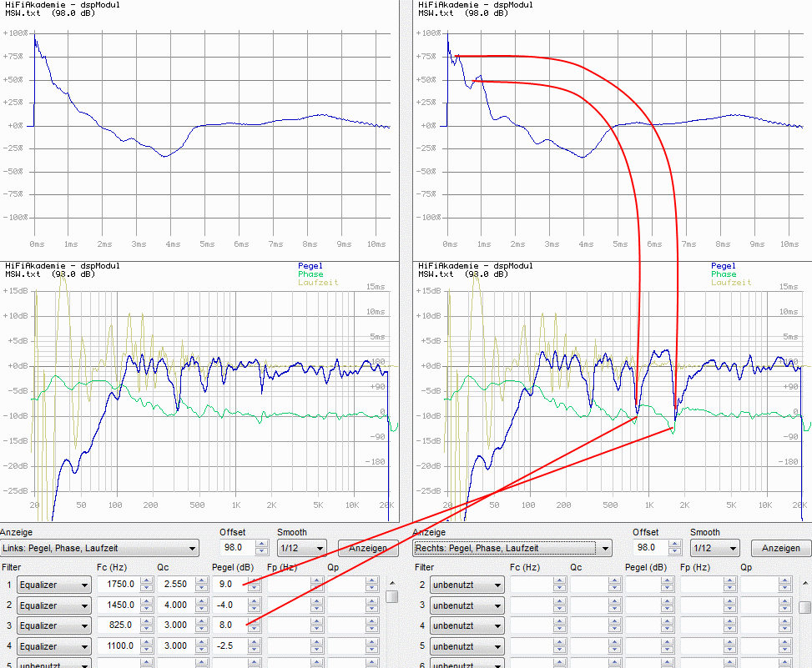Click filter 2 Pegel field showing -4.0
This screenshot has width=812, height=668.
(229, 605)
